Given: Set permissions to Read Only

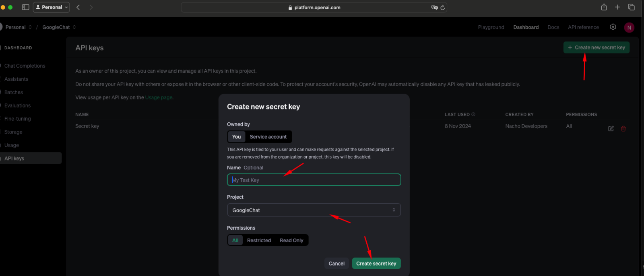Looking at the screenshot, I should [291, 241].
